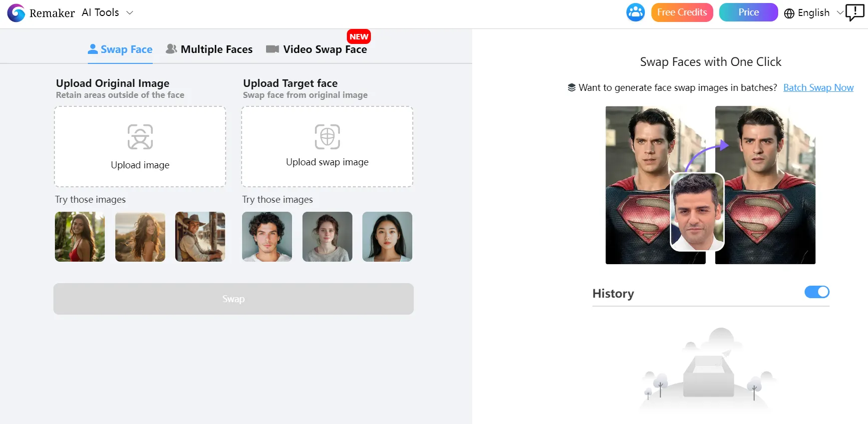Select the grey sweater woman target face sample
The height and width of the screenshot is (424, 868).
coord(327,237)
